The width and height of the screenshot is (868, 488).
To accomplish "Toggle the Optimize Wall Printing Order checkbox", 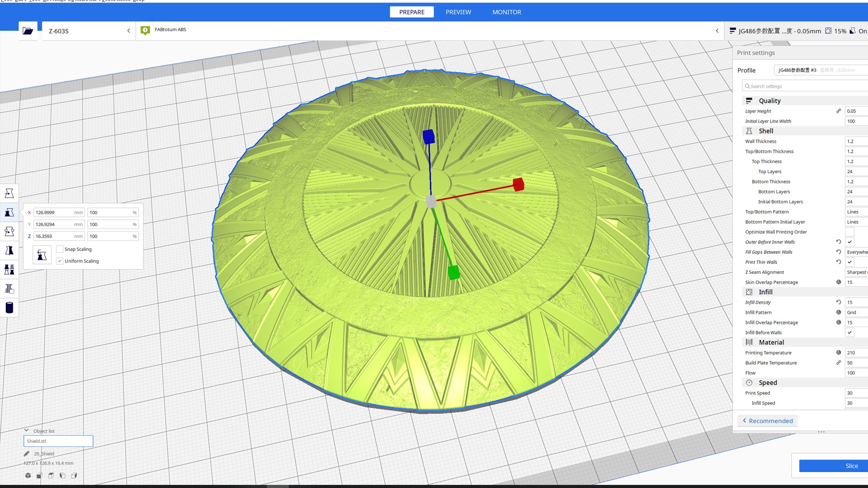I will point(849,232).
